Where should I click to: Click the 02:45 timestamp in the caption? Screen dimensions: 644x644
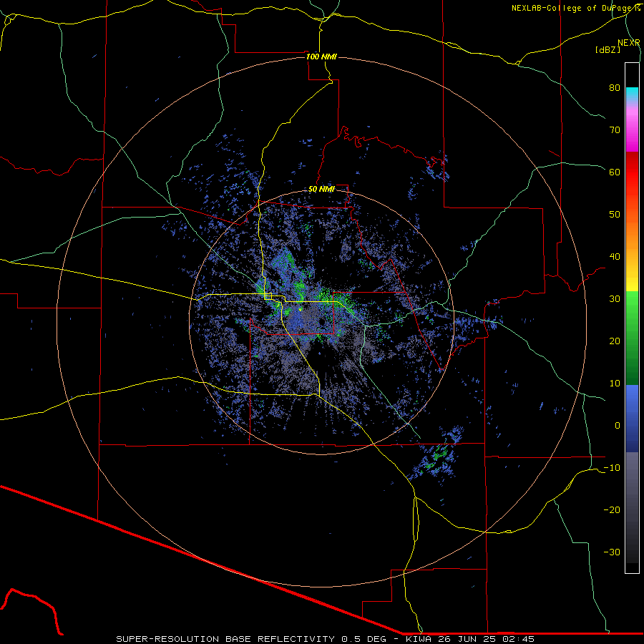pyautogui.click(x=517, y=639)
